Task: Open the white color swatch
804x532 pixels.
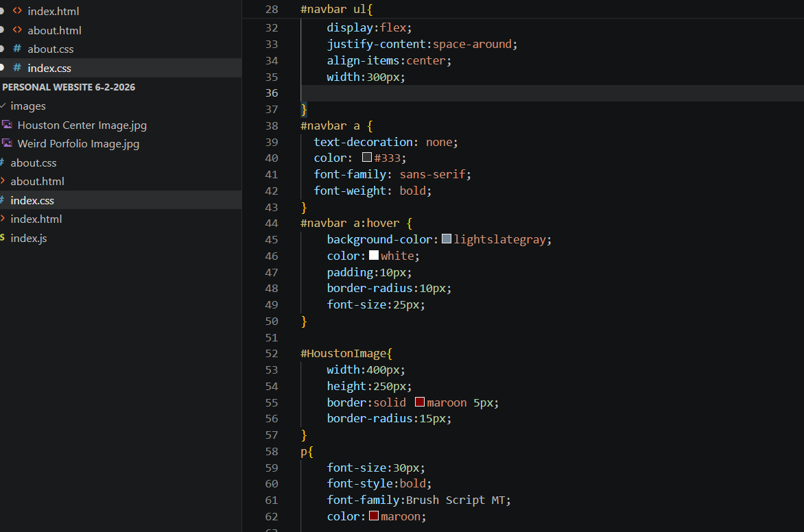Action: 374,255
